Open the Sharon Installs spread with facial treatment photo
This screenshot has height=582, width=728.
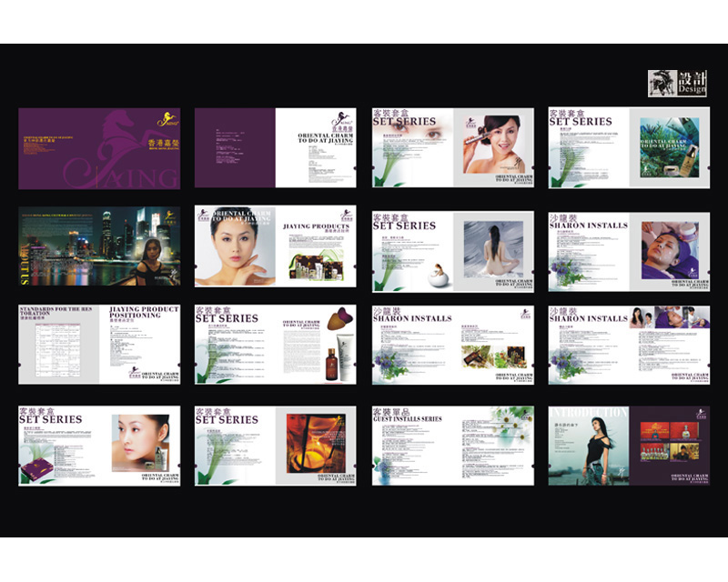point(629,252)
